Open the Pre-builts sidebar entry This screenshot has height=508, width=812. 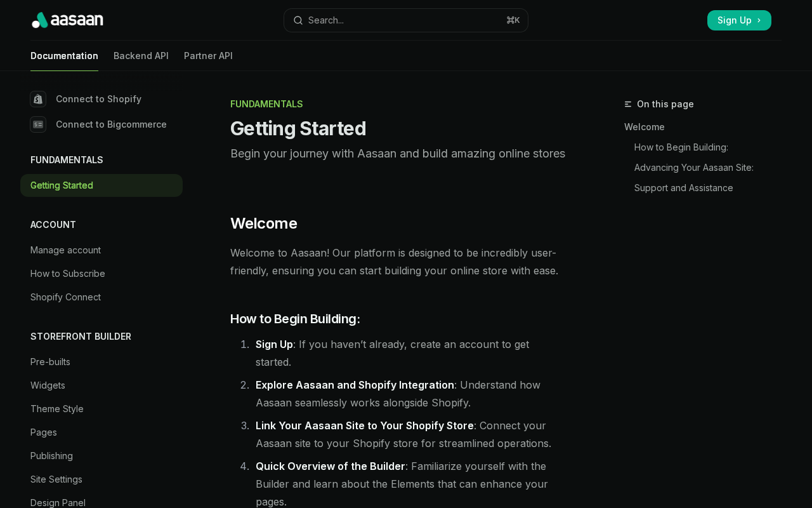pos(50,362)
